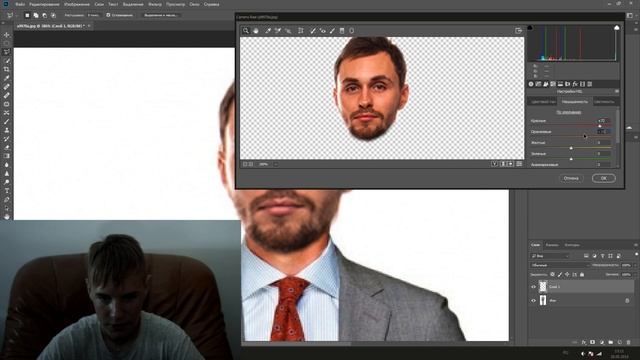
Task: Select the Spot Removal brush in Camera Raw
Action: 313,31
